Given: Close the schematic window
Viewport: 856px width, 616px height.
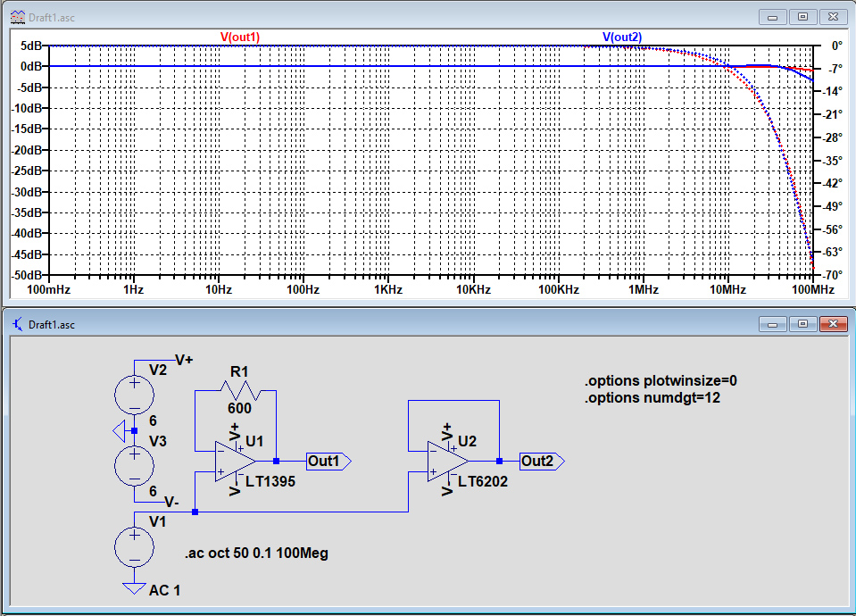Looking at the screenshot, I should tap(833, 324).
